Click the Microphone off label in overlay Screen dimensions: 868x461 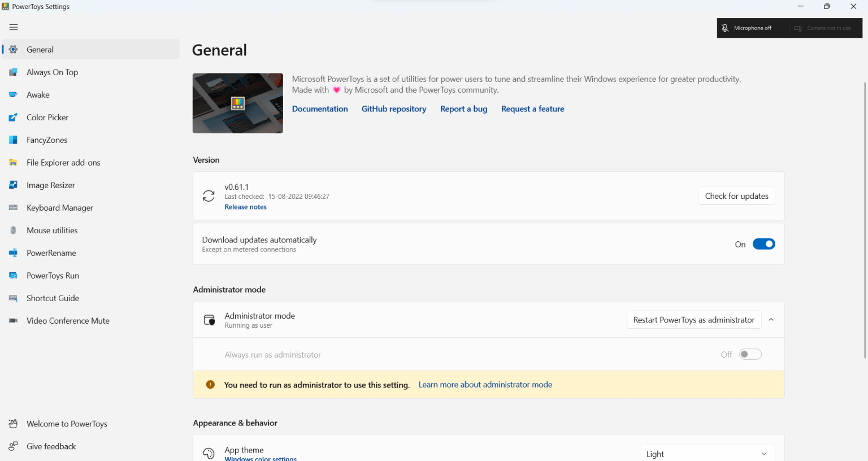pos(752,28)
